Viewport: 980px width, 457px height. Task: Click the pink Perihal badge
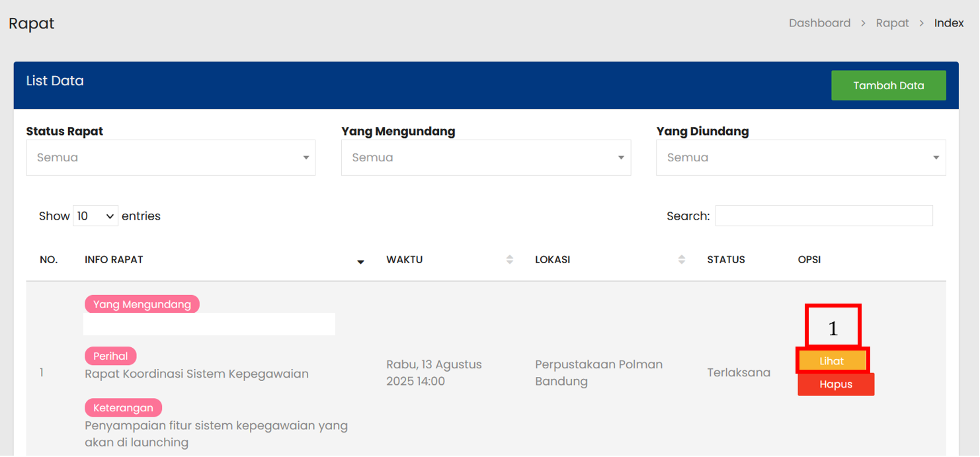point(110,356)
